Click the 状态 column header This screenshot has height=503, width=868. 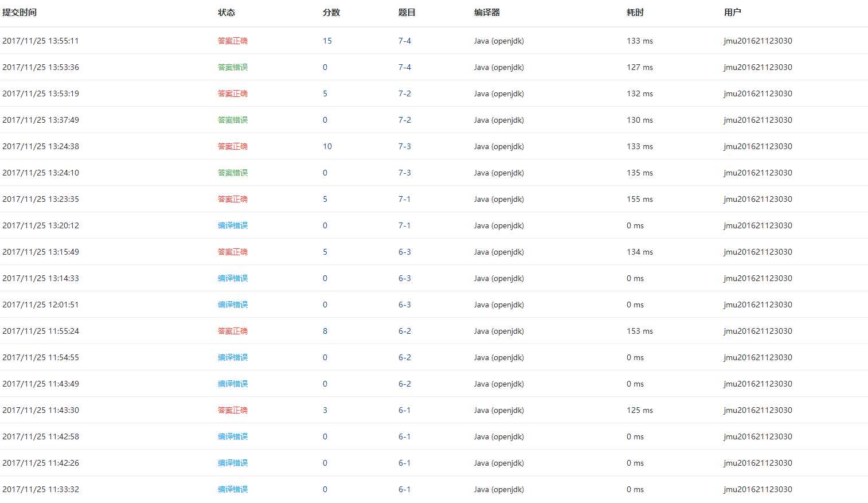click(226, 12)
